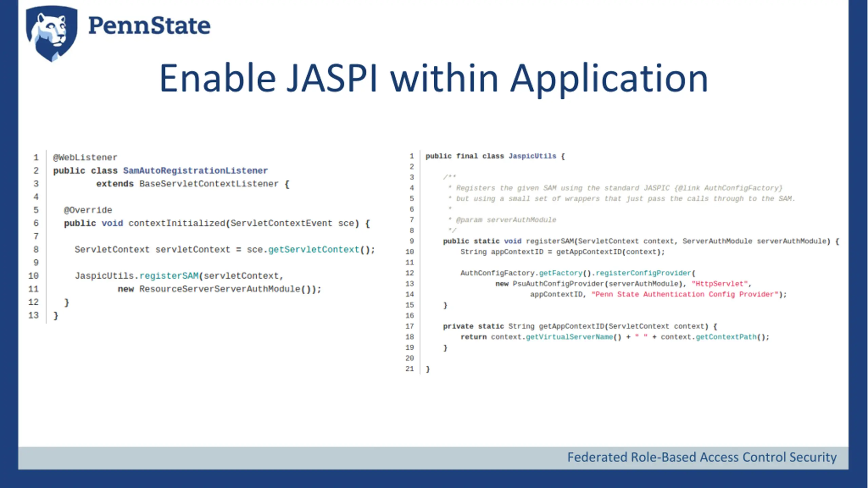Click BaseServletContextListener in the extends line

[x=209, y=184]
